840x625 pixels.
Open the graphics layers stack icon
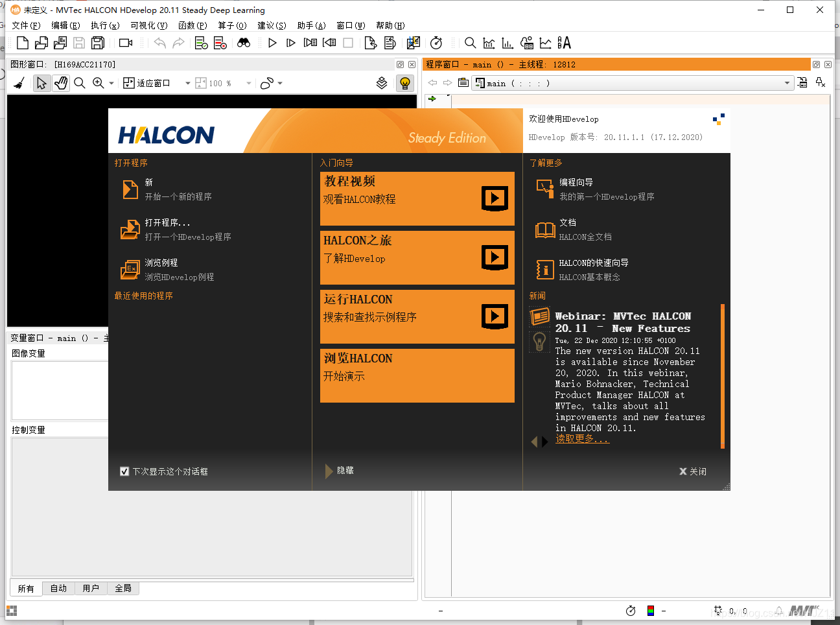381,83
